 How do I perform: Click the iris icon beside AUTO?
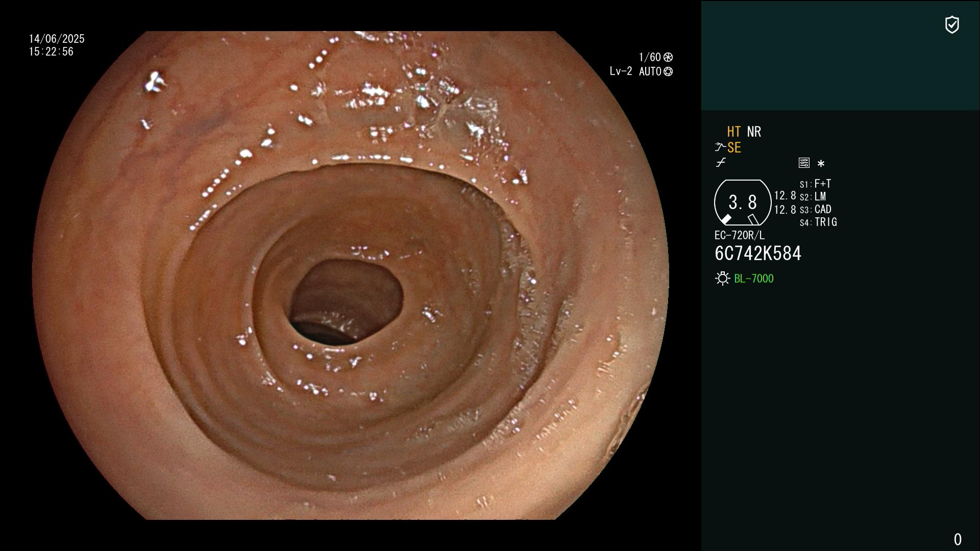tap(668, 71)
